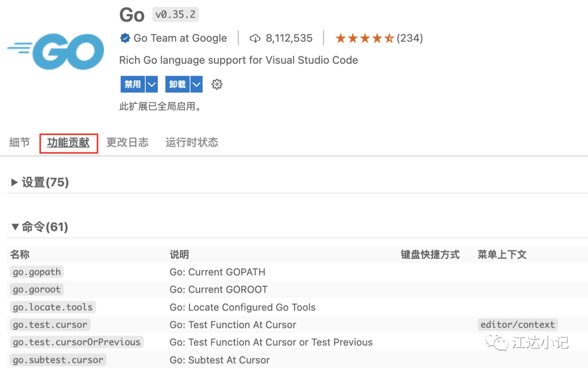Click the 说明 column header
The height and width of the screenshot is (368, 588).
tap(179, 254)
